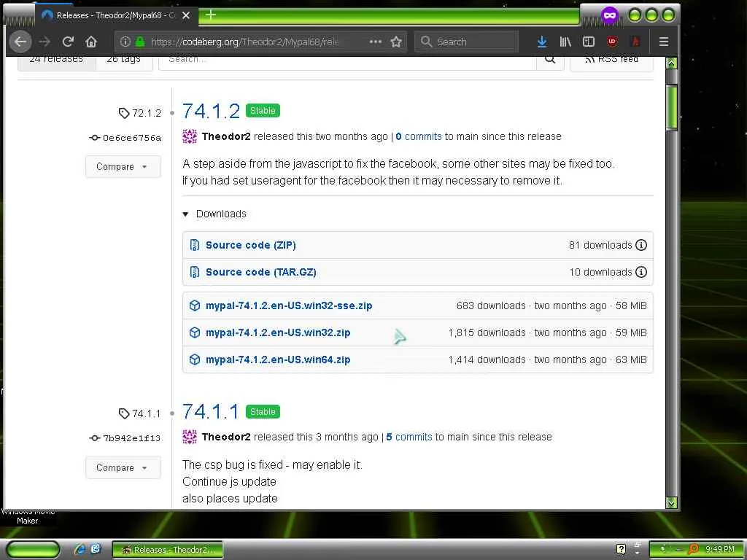Reload the page with the refresh icon
747x560 pixels.
(68, 42)
